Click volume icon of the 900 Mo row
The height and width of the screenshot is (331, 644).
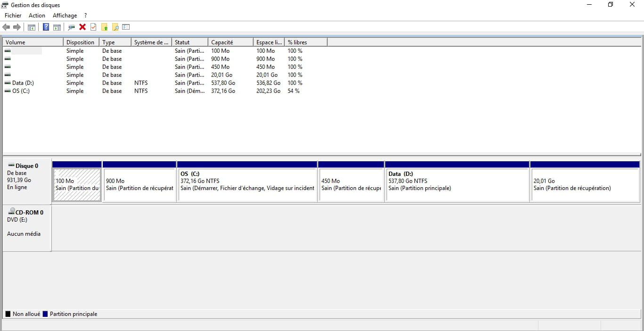tap(8, 58)
